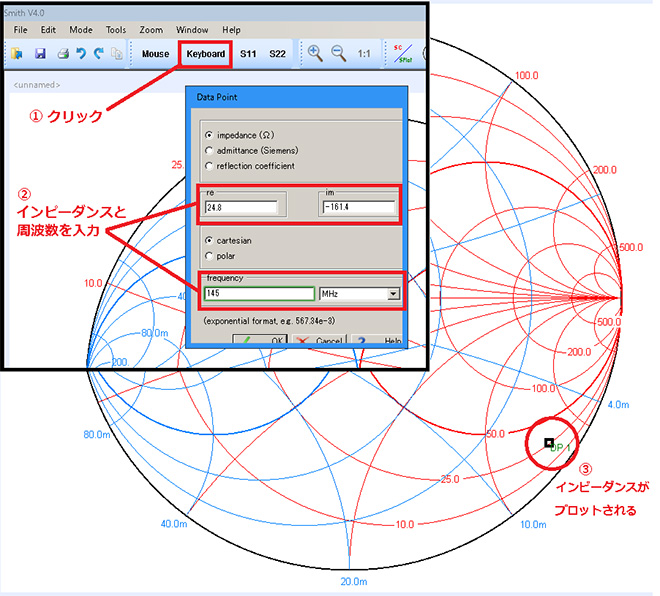This screenshot has width=660, height=596.
Task: Undo last action with blue arrow icon
Action: [81, 53]
